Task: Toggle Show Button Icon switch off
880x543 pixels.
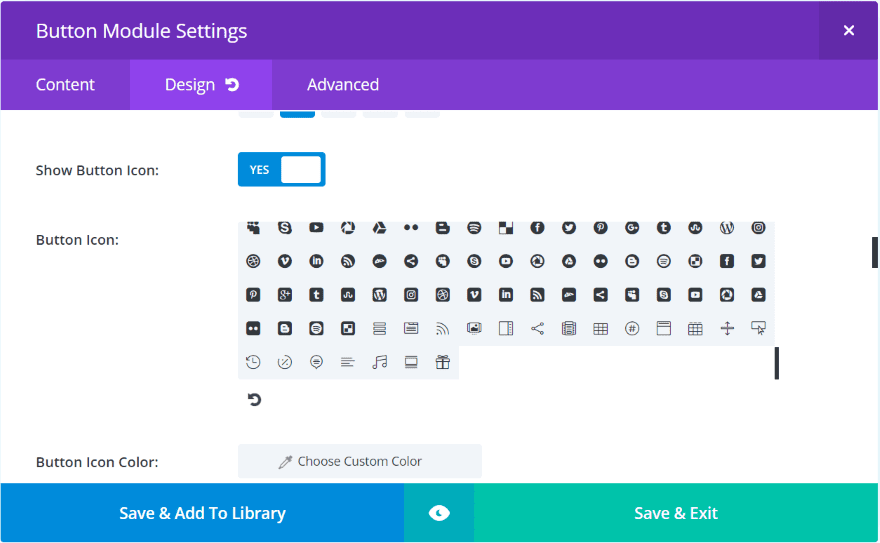Action: [x=282, y=170]
